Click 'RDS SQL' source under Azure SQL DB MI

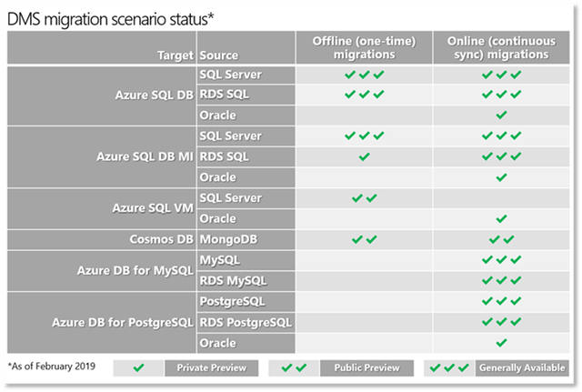point(246,157)
